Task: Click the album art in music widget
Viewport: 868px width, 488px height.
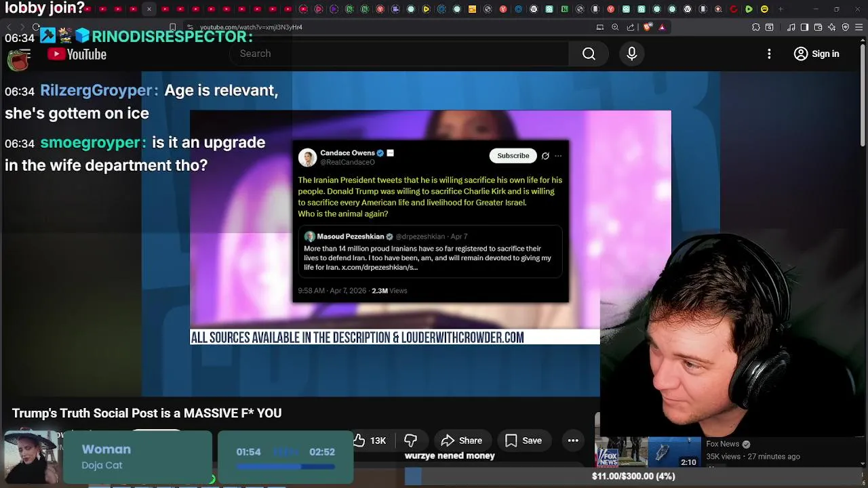Action: click(x=31, y=457)
